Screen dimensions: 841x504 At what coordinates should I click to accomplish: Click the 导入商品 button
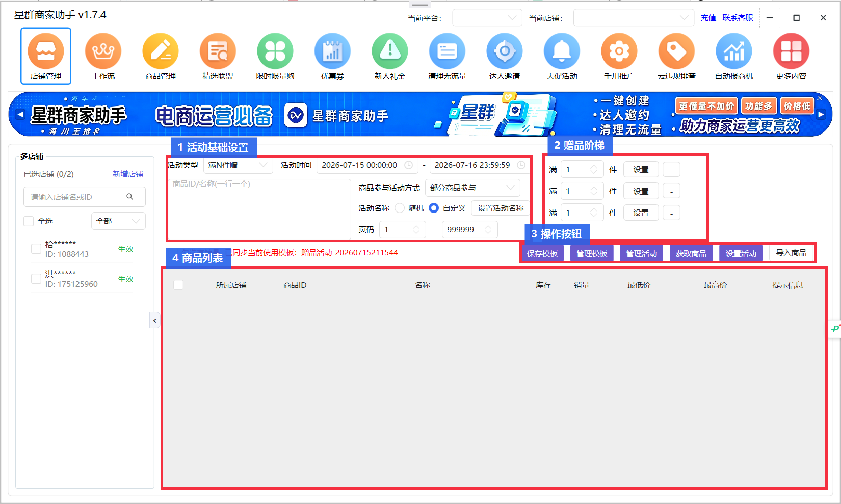pos(791,253)
